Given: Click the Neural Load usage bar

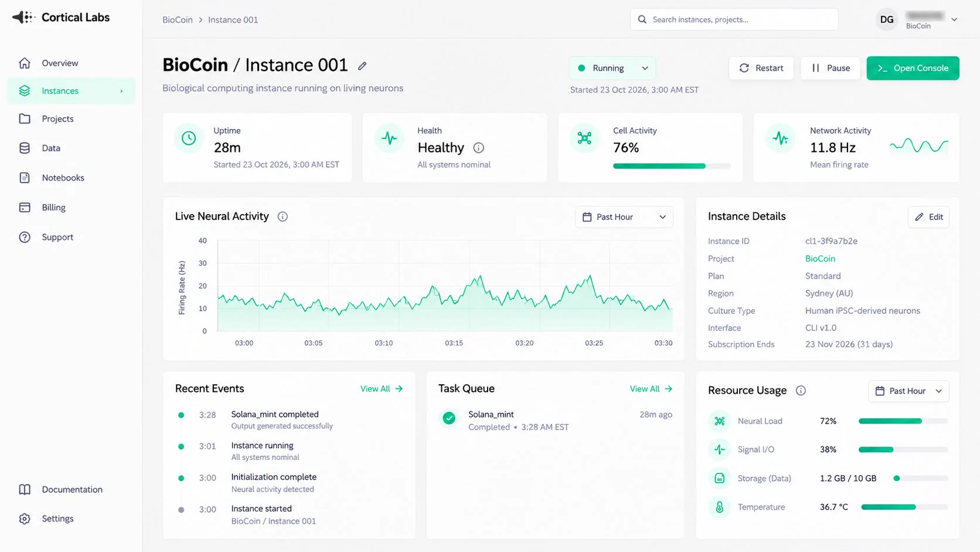Looking at the screenshot, I should pyautogui.click(x=903, y=421).
